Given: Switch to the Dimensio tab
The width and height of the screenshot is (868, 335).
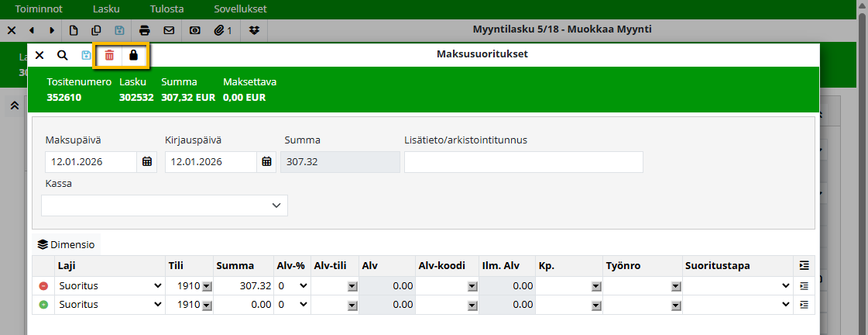Looking at the screenshot, I should (67, 244).
